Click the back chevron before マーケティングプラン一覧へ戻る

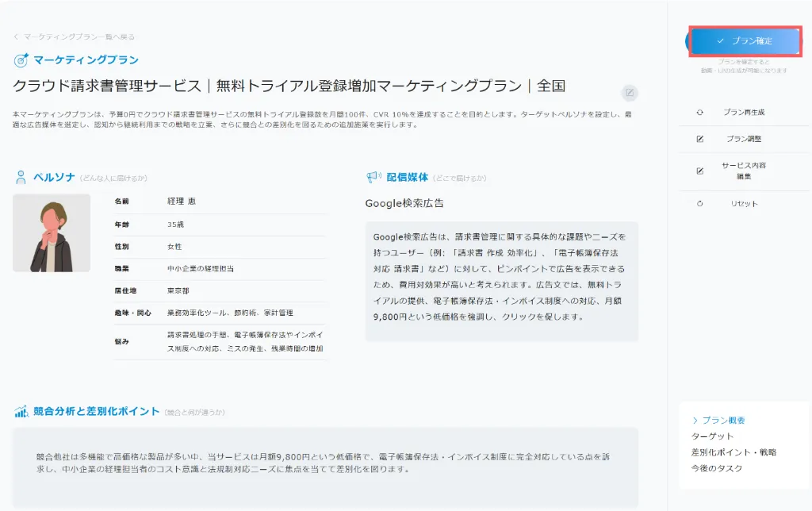[x=16, y=36]
